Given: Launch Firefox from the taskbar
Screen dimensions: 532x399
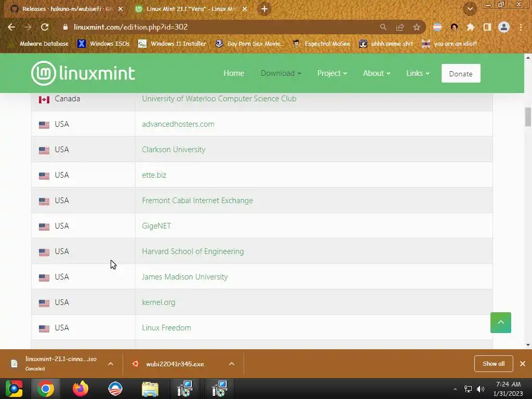Looking at the screenshot, I should tap(81, 389).
